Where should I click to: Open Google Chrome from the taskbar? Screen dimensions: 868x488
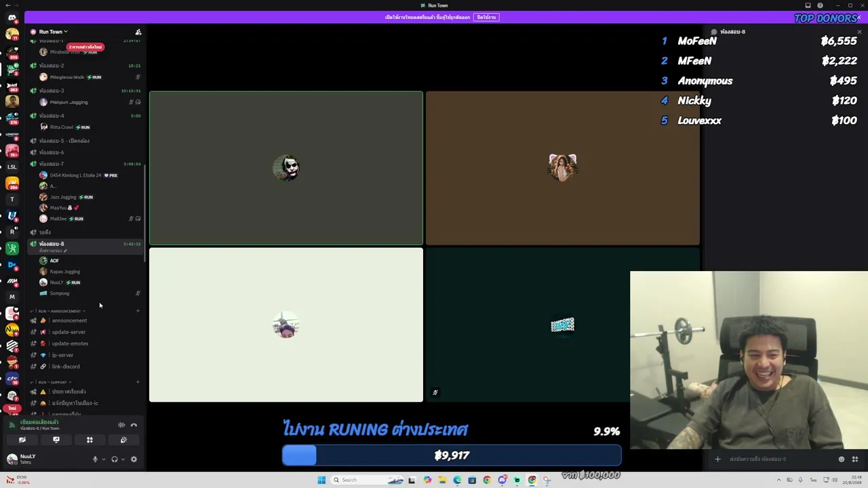pyautogui.click(x=487, y=480)
